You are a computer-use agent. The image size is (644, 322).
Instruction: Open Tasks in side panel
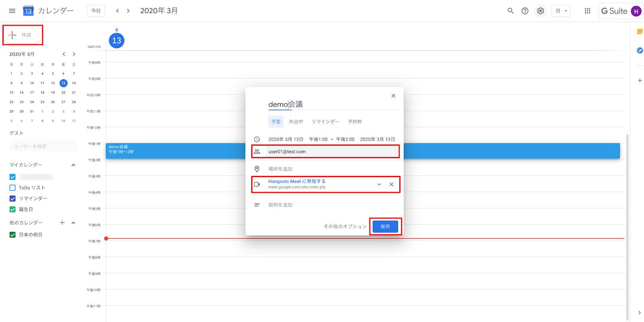tap(640, 50)
